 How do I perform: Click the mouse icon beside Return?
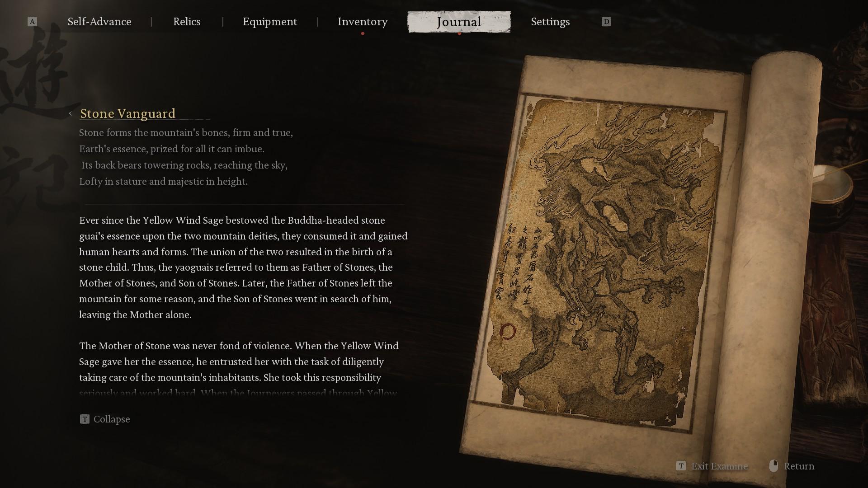774,466
